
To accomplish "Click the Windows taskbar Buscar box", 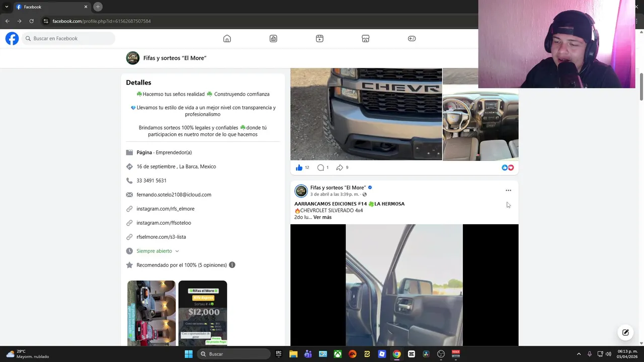I will (x=233, y=354).
